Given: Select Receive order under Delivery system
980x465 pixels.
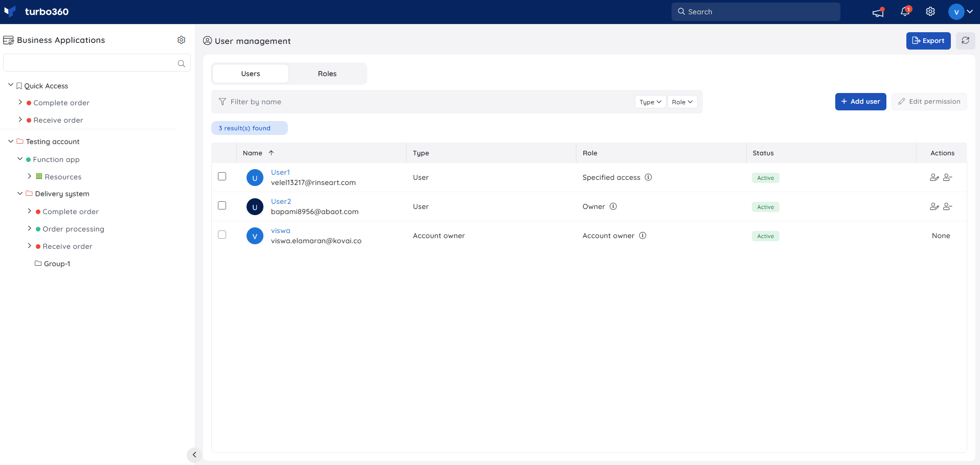Looking at the screenshot, I should (x=68, y=246).
